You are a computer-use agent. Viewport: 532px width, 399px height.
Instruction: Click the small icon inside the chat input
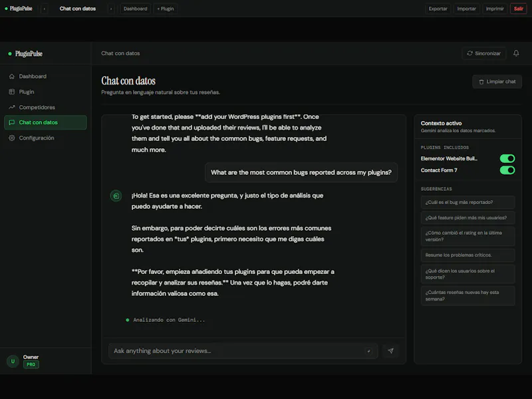(x=369, y=351)
